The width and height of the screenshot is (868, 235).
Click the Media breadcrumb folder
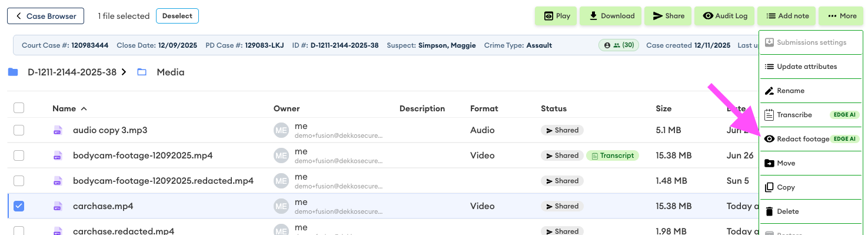171,72
